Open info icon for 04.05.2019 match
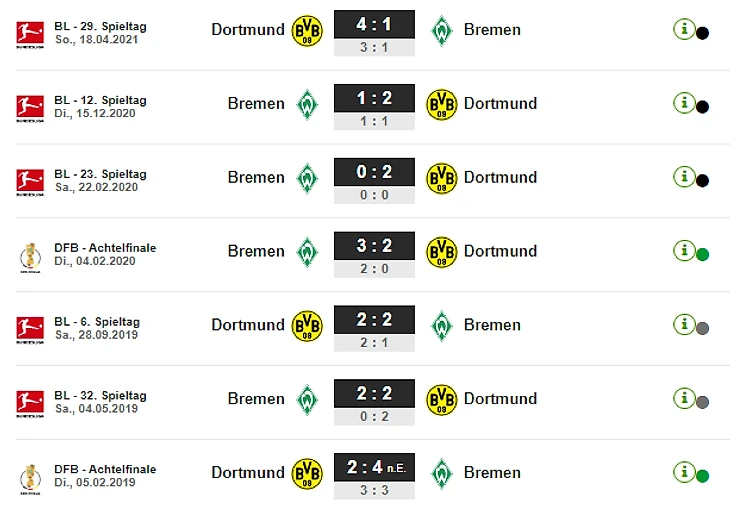Viewport: 730px width, 508px height. point(684,398)
